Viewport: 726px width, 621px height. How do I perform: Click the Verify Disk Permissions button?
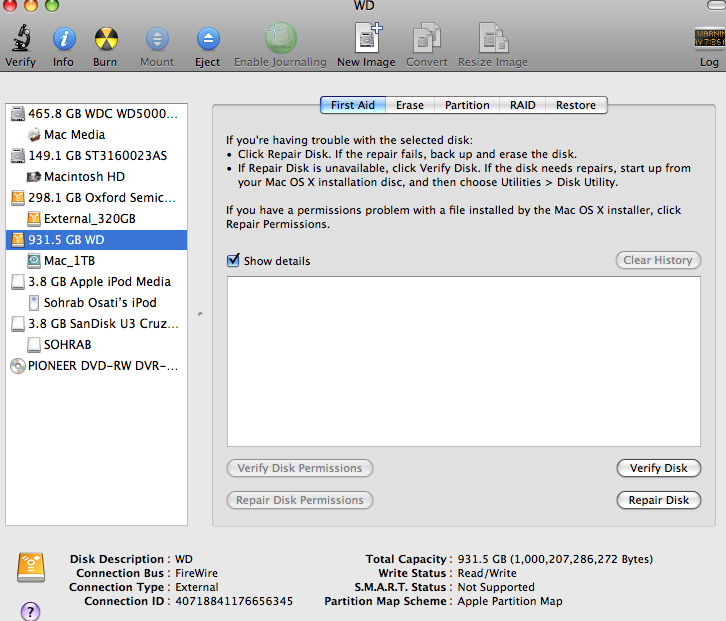click(x=300, y=468)
